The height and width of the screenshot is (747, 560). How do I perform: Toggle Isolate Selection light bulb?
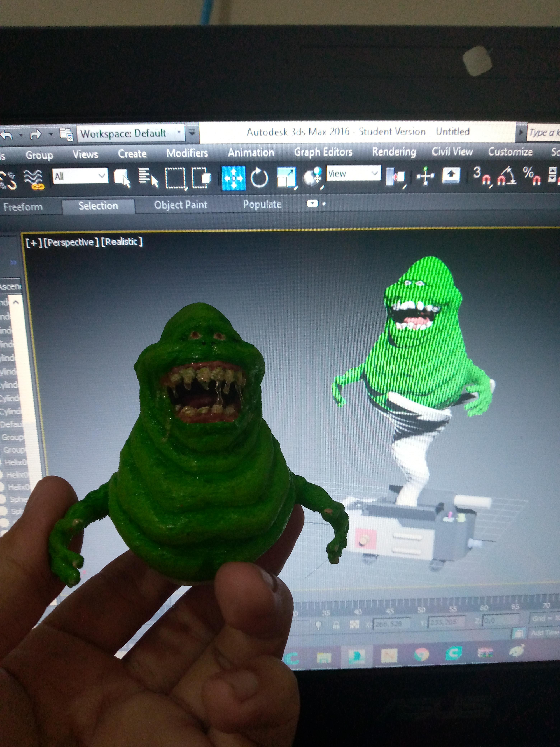click(x=318, y=625)
